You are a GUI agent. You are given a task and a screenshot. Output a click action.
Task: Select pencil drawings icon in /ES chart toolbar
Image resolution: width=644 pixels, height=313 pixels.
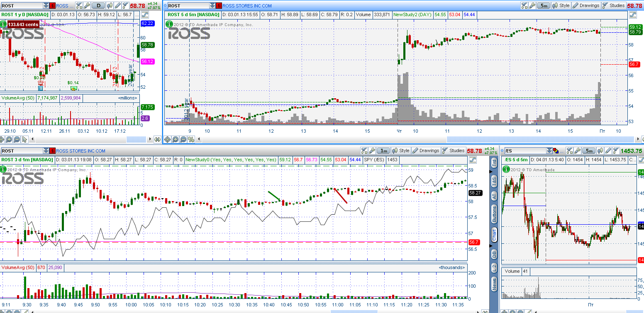(x=608, y=151)
